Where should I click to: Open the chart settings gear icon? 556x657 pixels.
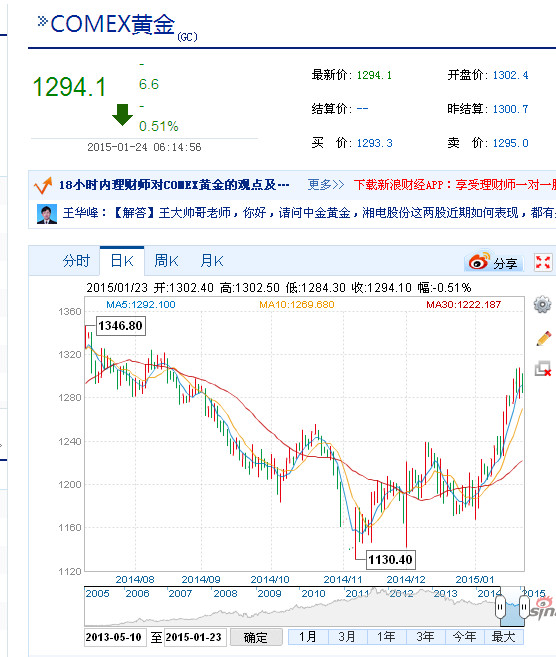click(542, 305)
